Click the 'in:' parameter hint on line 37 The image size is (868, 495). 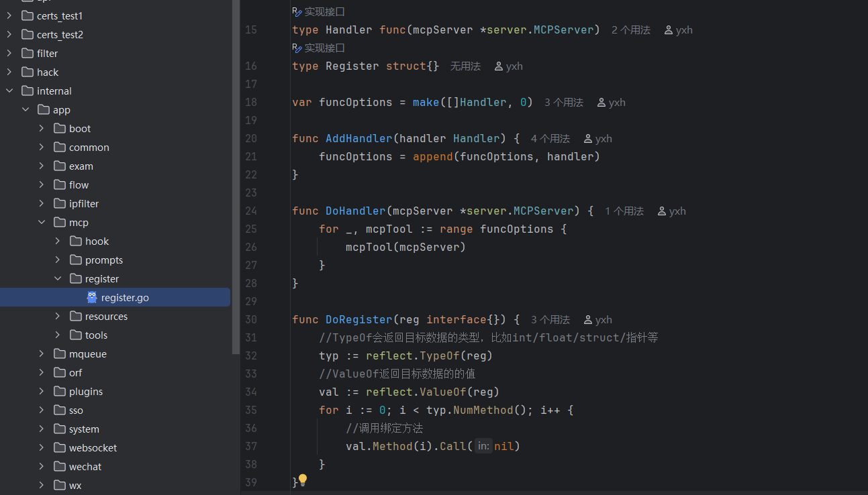(x=483, y=446)
